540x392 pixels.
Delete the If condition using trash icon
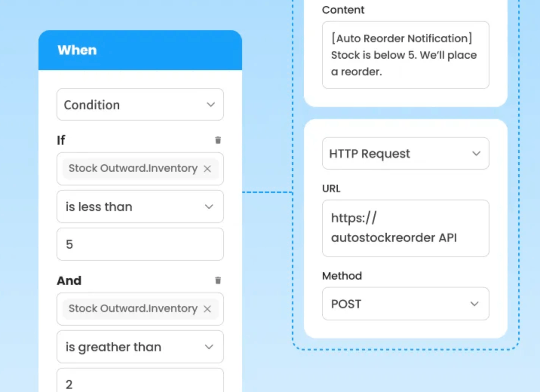coord(218,140)
